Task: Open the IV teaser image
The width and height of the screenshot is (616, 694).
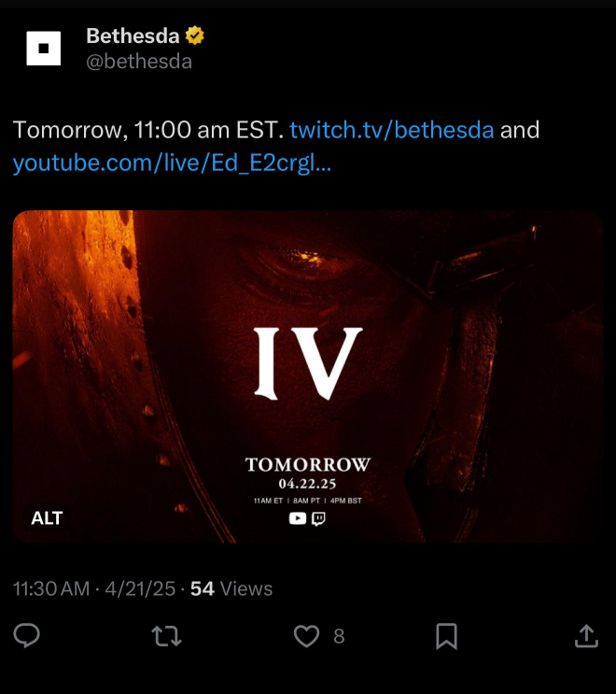Action: [x=308, y=376]
